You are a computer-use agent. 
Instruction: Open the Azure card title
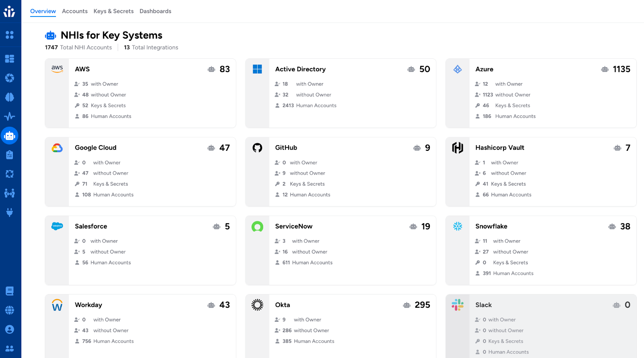point(484,69)
